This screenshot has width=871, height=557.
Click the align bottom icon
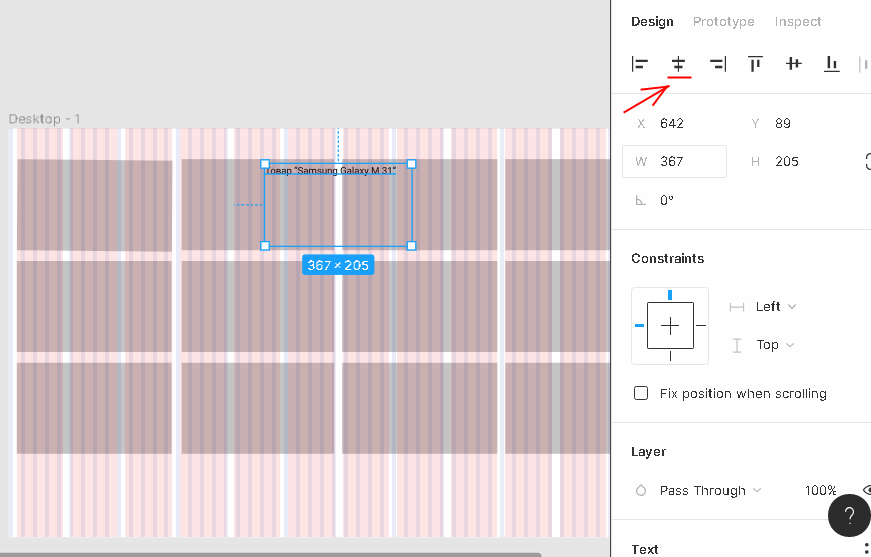click(x=831, y=64)
